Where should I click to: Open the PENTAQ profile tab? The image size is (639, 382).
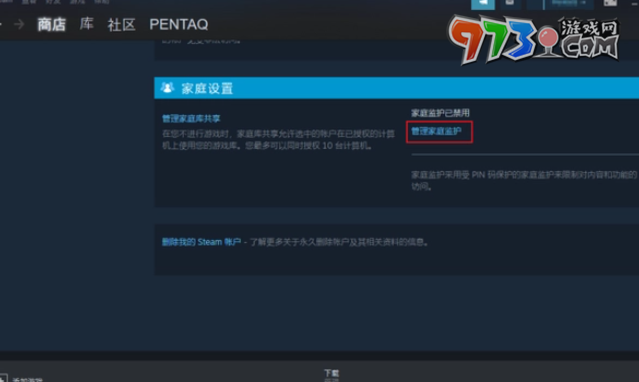(178, 24)
